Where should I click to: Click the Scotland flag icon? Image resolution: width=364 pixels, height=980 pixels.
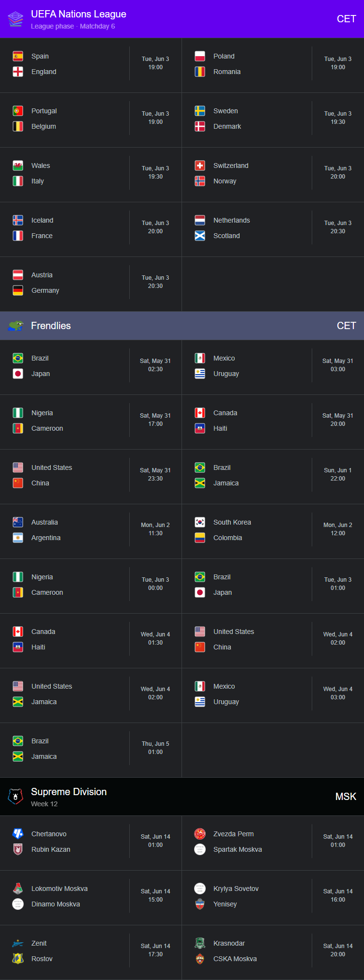[200, 236]
